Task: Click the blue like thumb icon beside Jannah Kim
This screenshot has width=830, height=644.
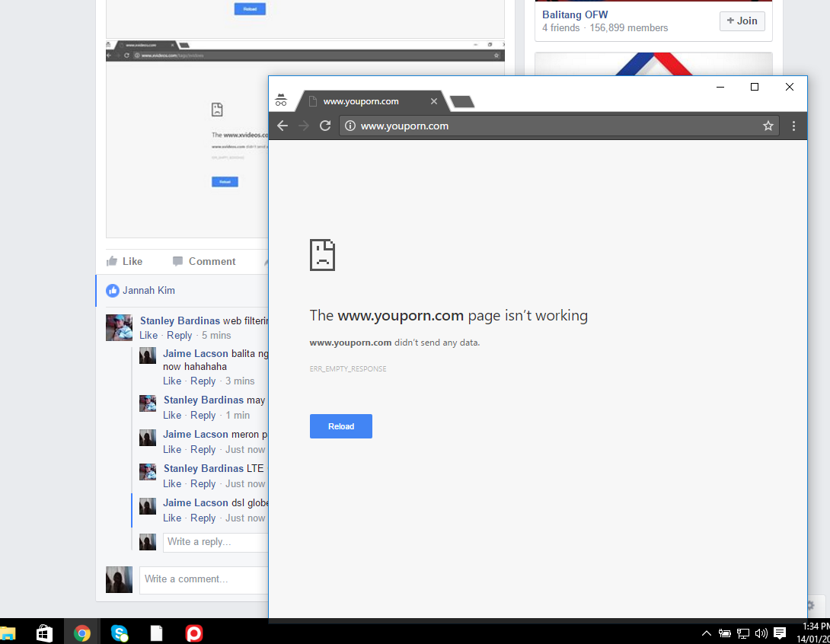Action: pyautogui.click(x=112, y=291)
